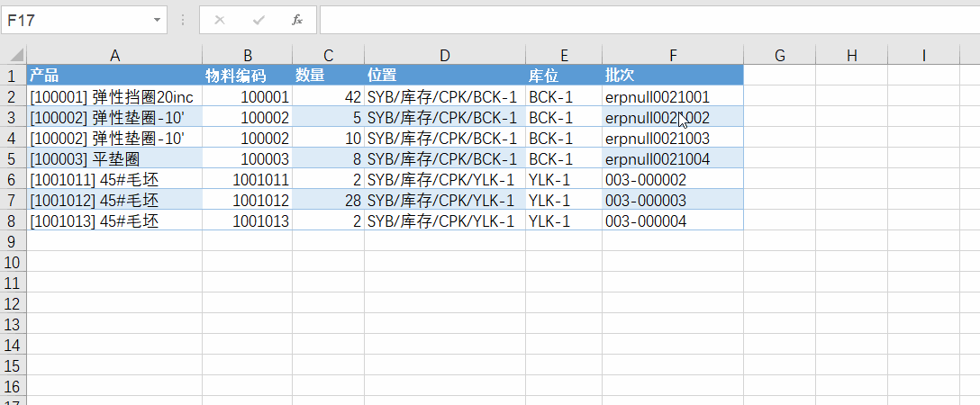The width and height of the screenshot is (980, 405).
Task: Click inside the formula bar input
Action: pyautogui.click(x=649, y=20)
